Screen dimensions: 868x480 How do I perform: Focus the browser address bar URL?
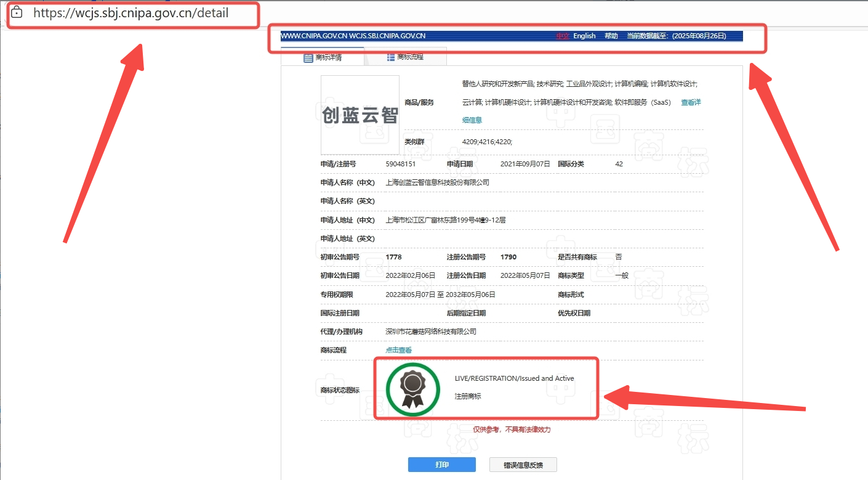coord(131,13)
